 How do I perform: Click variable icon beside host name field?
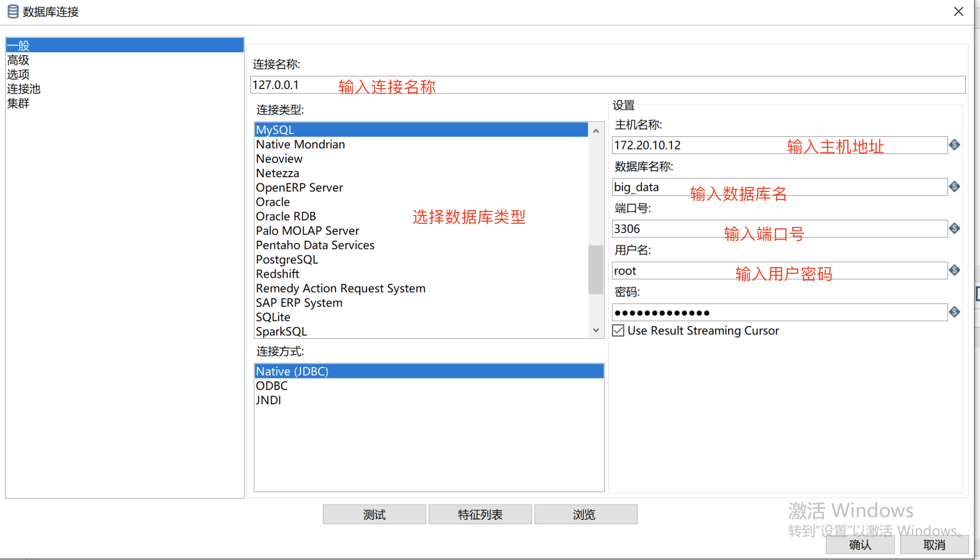click(x=954, y=145)
